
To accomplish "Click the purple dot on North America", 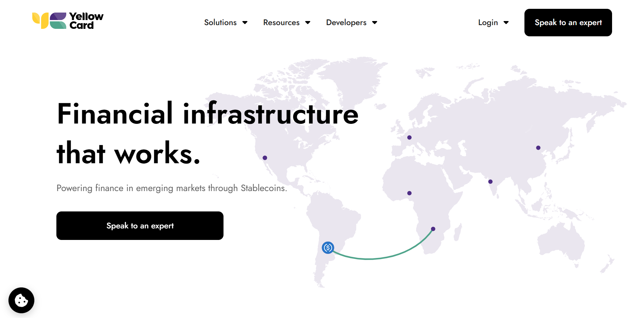I will tap(265, 158).
